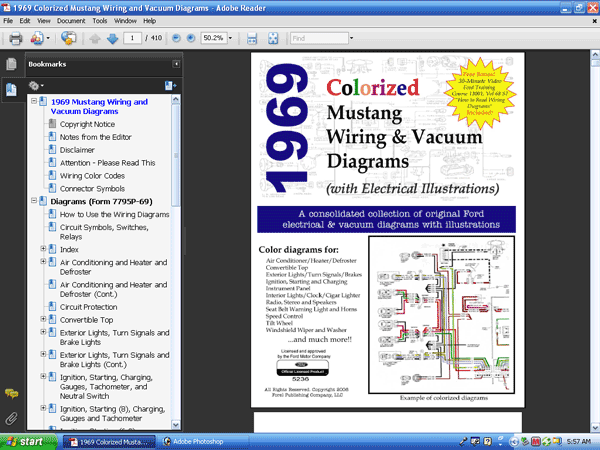This screenshot has width=600, height=450.
Task: Open Air Conditioning and Heater Defroster (Cont.) bookmark
Action: [113, 289]
